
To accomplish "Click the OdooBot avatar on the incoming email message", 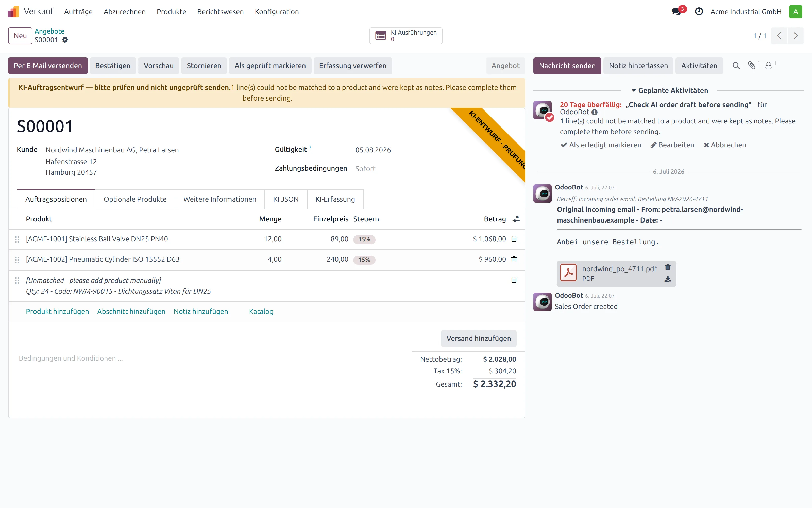I will click(x=543, y=193).
